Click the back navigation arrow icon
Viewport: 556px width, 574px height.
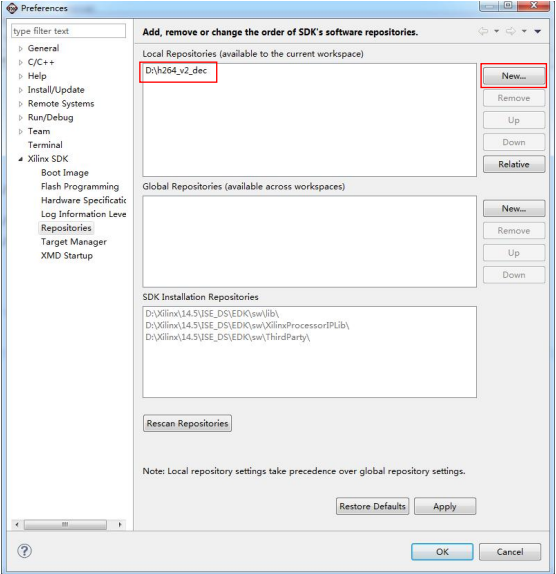click(483, 31)
